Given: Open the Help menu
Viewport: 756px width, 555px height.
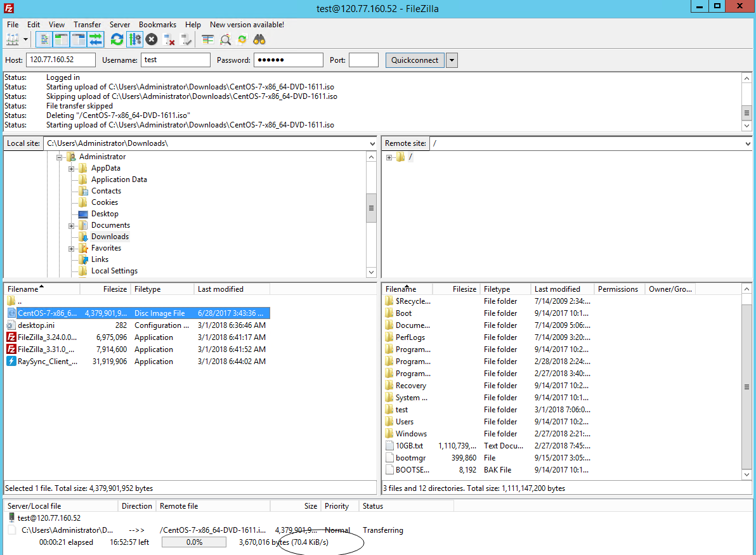Looking at the screenshot, I should (x=193, y=25).
